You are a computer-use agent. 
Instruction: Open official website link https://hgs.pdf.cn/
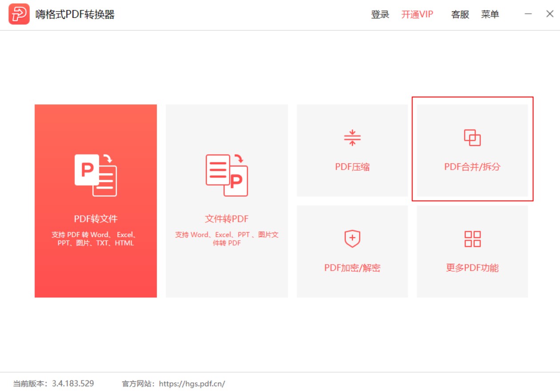pos(192,384)
